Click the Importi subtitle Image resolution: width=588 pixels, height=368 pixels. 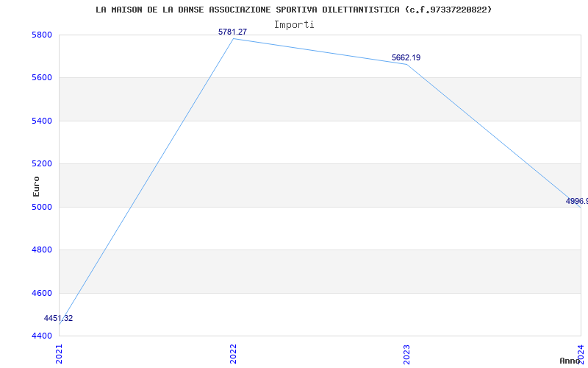tap(294, 25)
